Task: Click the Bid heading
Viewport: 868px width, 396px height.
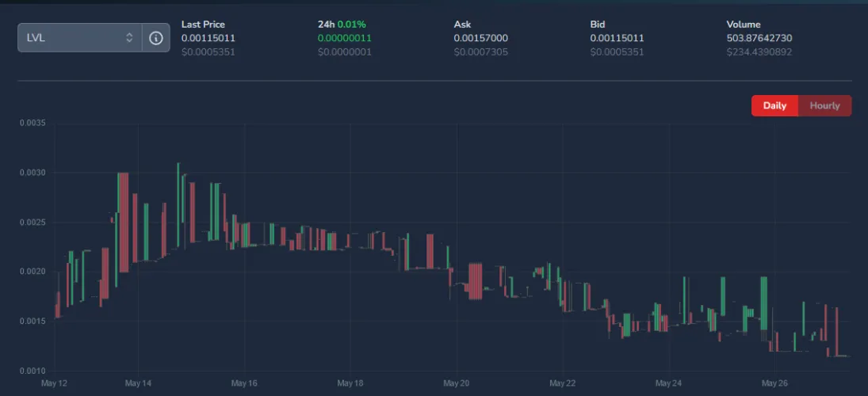Action: [598, 25]
